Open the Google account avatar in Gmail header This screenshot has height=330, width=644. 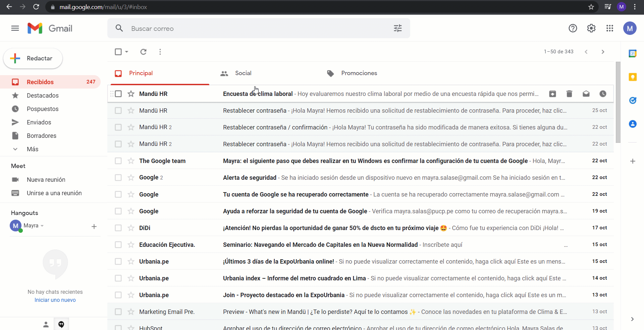point(630,29)
